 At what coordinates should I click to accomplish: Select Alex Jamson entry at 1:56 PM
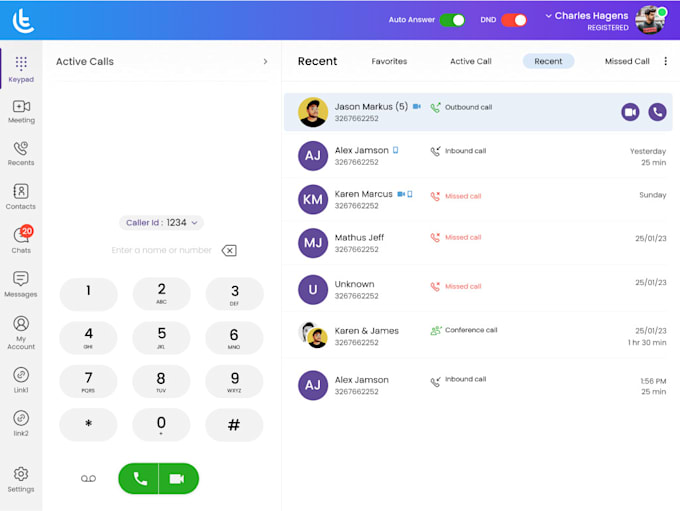coord(478,385)
